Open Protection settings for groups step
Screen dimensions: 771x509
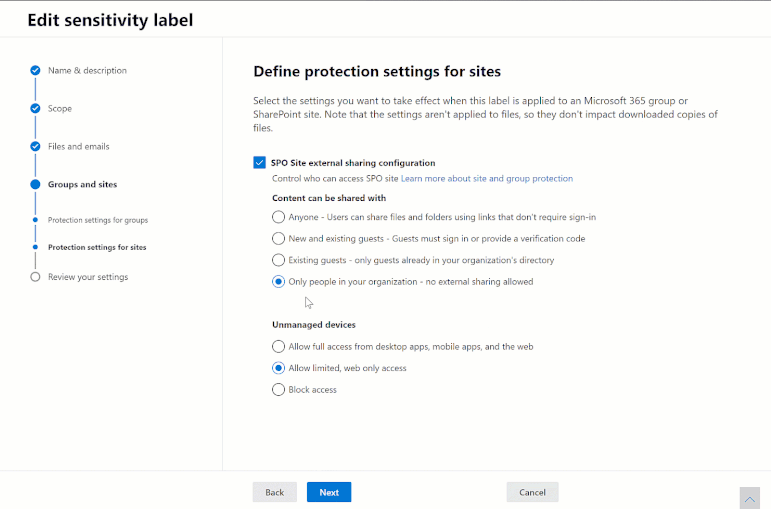coord(98,220)
